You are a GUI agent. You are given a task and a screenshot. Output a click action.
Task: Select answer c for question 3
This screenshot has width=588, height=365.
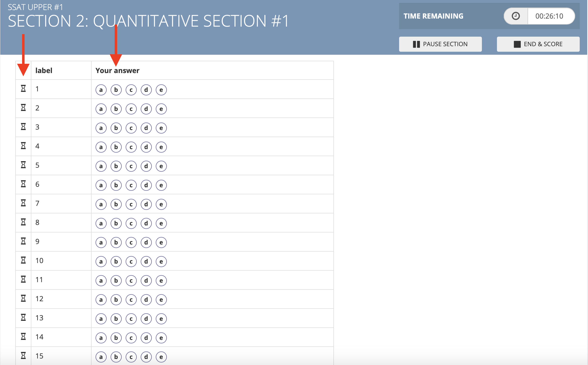pyautogui.click(x=131, y=128)
